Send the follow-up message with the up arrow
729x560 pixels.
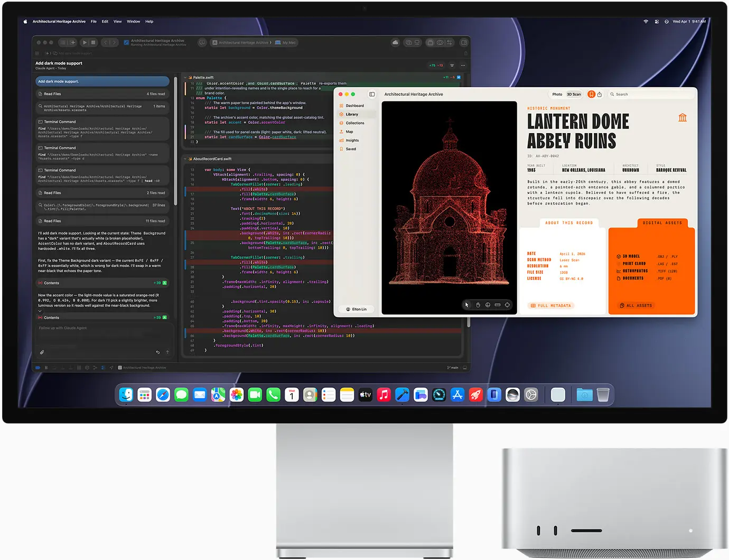click(x=167, y=352)
